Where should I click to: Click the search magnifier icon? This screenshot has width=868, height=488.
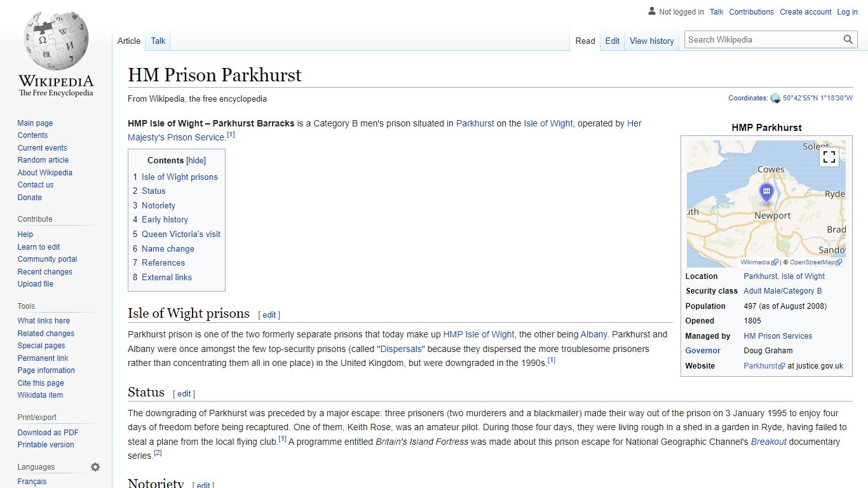(848, 39)
